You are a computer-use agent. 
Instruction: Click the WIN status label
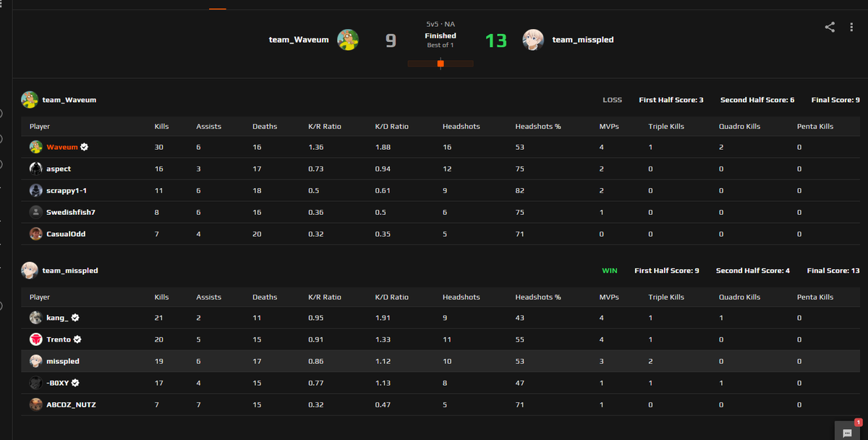(610, 271)
